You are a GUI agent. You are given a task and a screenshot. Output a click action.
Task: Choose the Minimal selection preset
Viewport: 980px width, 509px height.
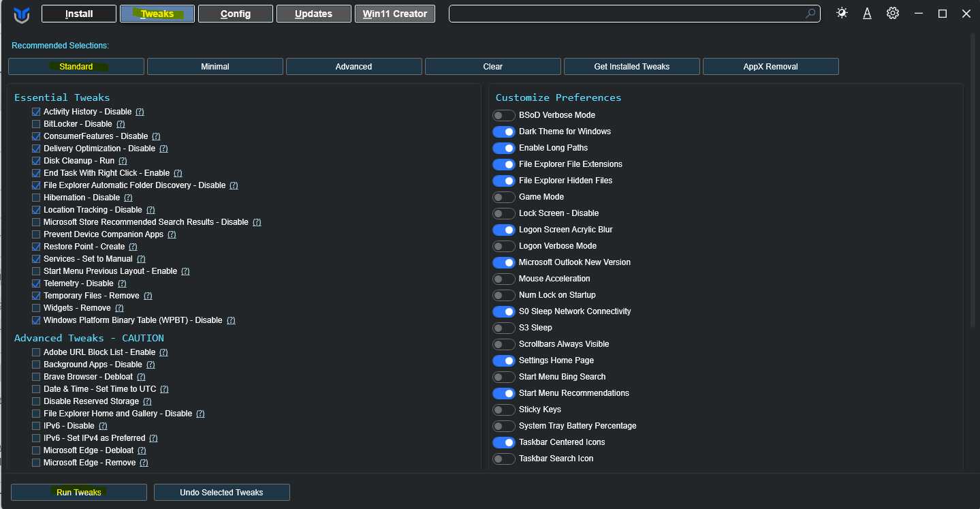pyautogui.click(x=215, y=67)
